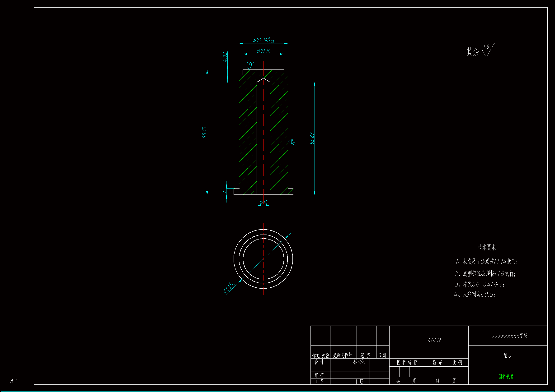Click the Ø45 diameter label on circle view

(x=229, y=288)
